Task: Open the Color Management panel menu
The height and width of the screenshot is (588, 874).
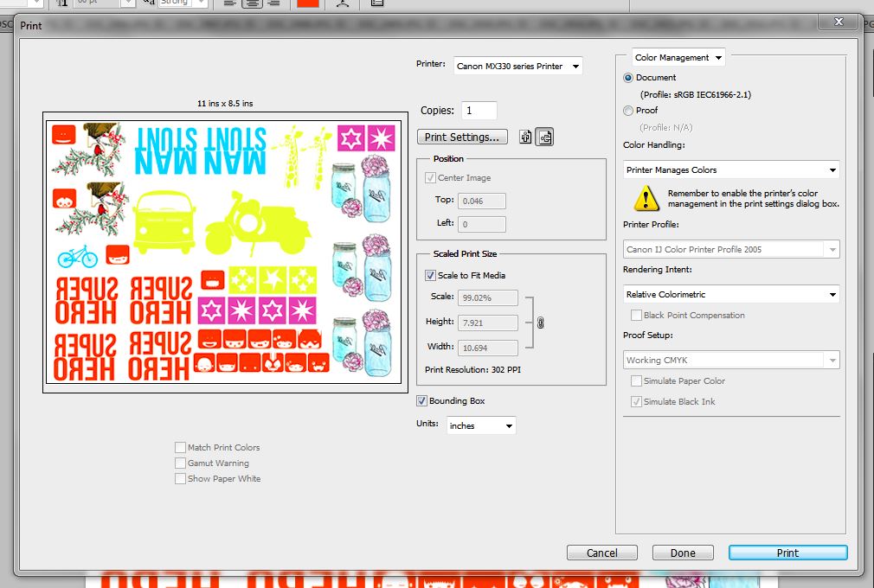Action: [x=678, y=58]
